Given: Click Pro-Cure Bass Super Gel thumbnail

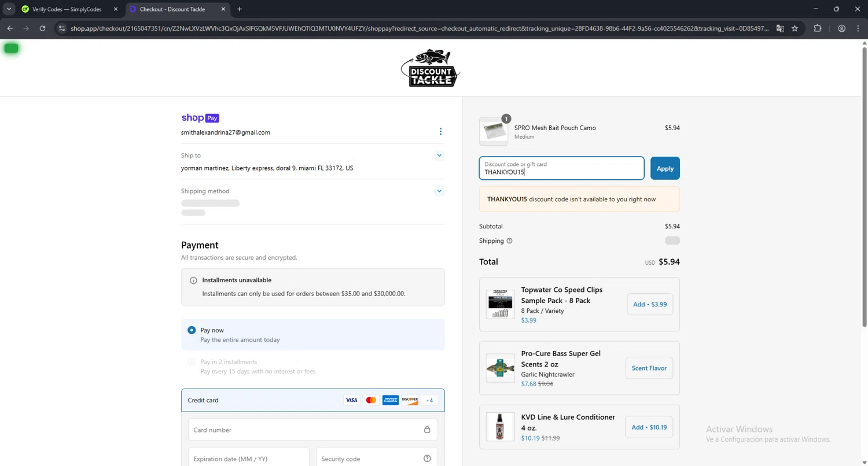Looking at the screenshot, I should [x=501, y=368].
